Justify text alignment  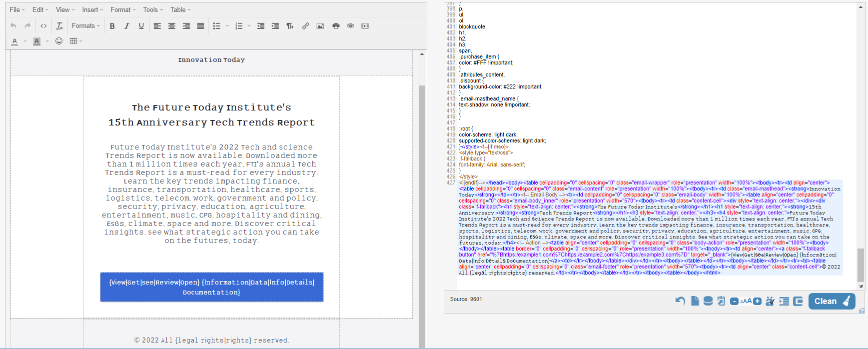pyautogui.click(x=201, y=26)
